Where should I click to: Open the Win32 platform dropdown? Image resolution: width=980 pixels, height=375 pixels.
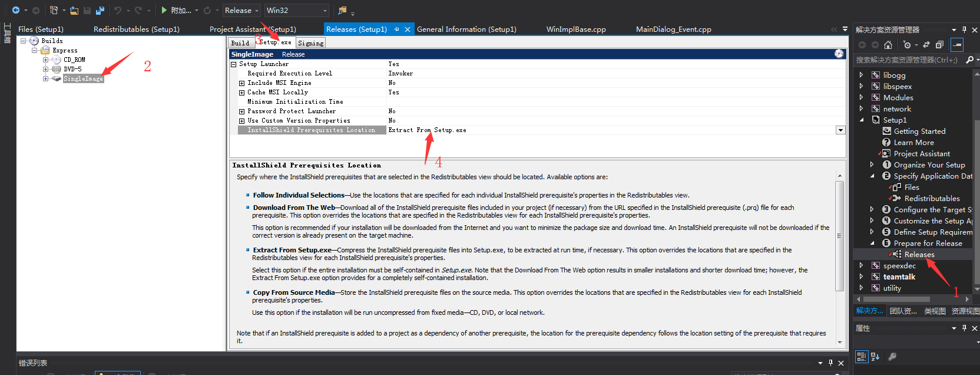click(x=297, y=10)
